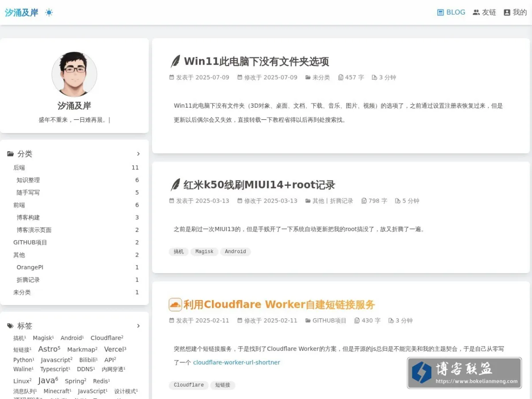Image resolution: width=532 pixels, height=399 pixels.
Task: Select the Cloudflare tag chip under the post
Action: [188, 385]
